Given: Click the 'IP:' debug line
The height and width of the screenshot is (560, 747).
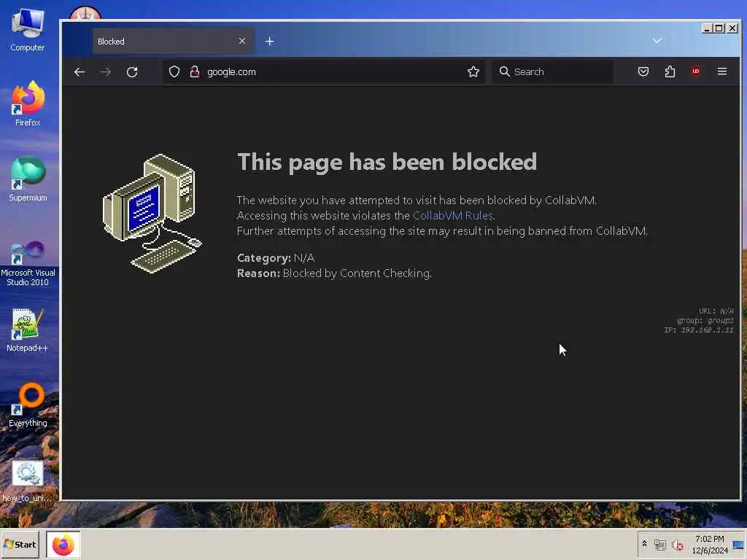Looking at the screenshot, I should [699, 330].
